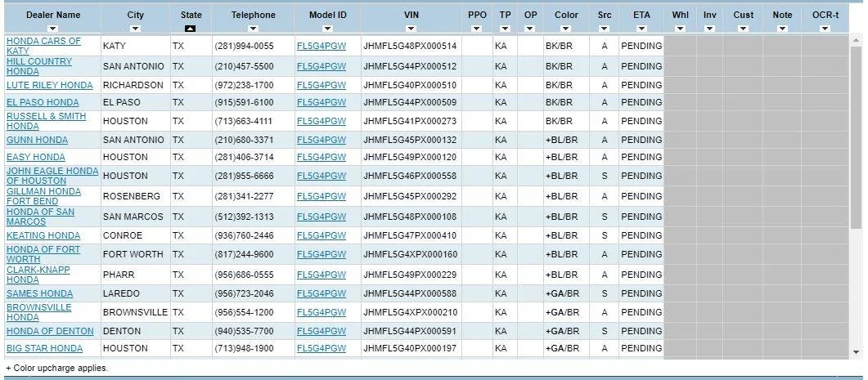Open Model ID link in Rosenberg row

(321, 196)
